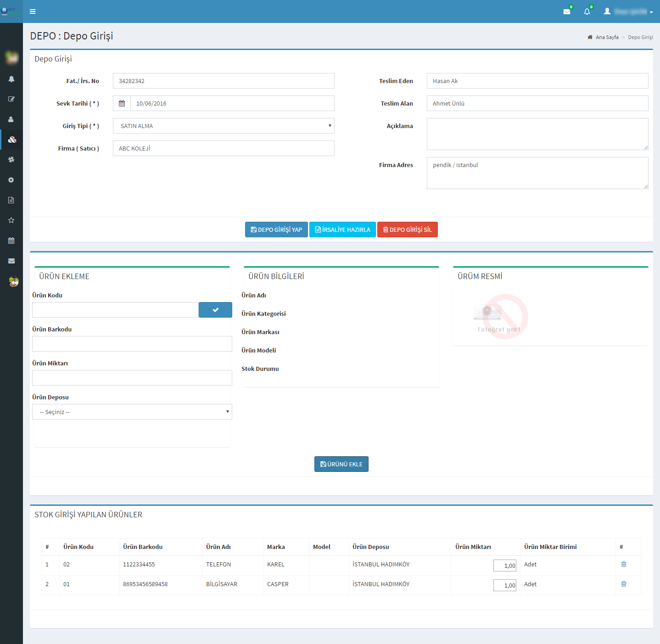Screen dimensions: 660x644
Task: Click the edit pencil icon in sidebar
Action: (11, 99)
